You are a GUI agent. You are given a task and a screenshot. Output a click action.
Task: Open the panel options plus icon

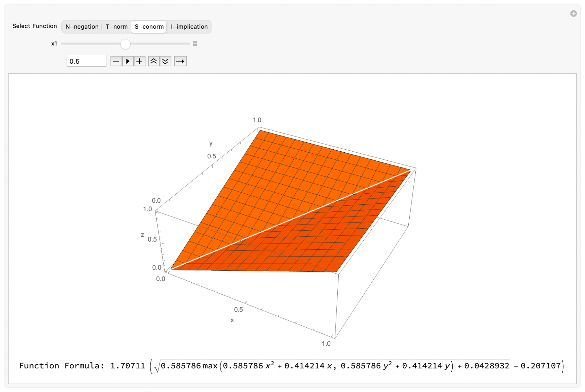[573, 14]
